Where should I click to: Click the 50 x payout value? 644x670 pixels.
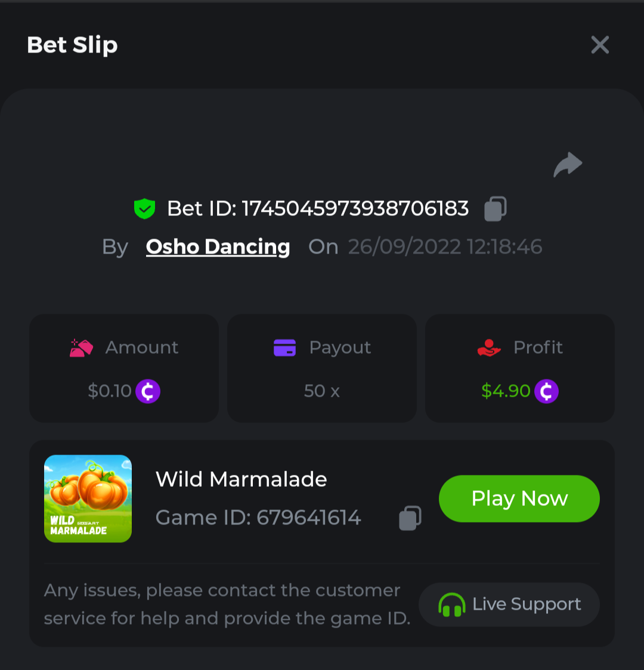[321, 391]
